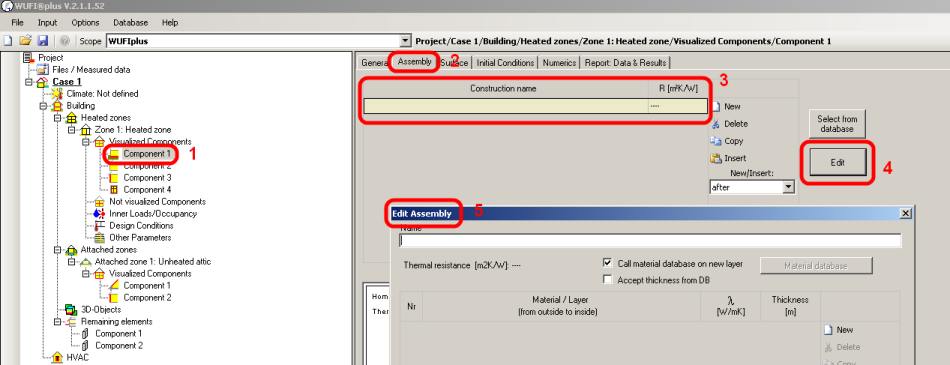Click HVAC icon in project tree
950x365 pixels.
click(57, 358)
